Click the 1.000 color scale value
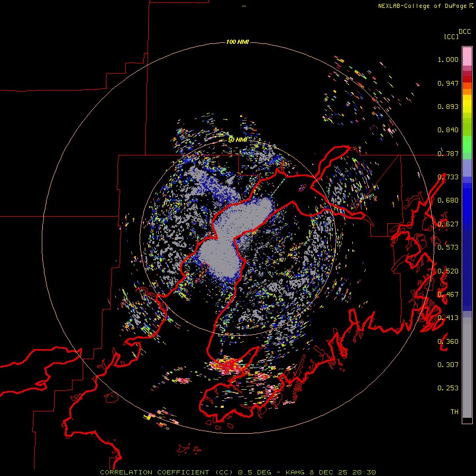This screenshot has width=476, height=476. pos(448,59)
